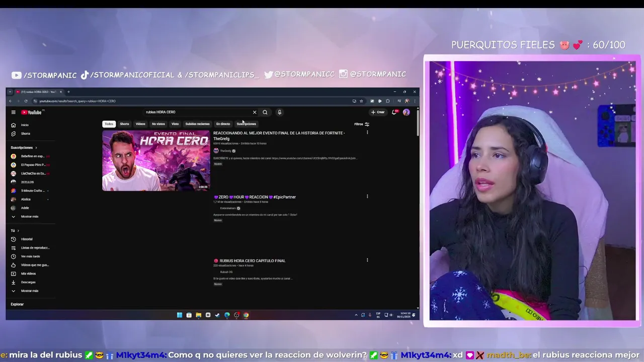Open the Windows Start menu
The height and width of the screenshot is (362, 644).
tap(179, 315)
